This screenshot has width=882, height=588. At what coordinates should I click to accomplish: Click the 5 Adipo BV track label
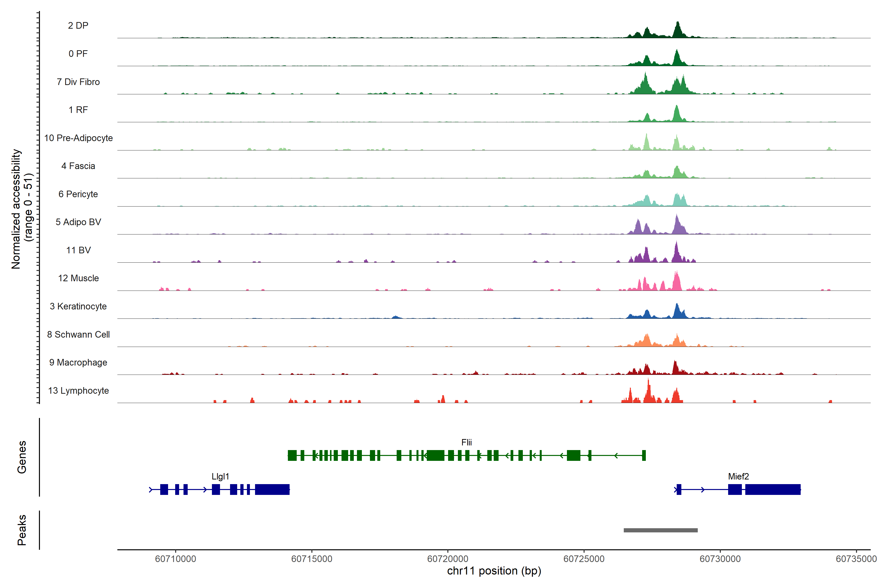(x=78, y=222)
